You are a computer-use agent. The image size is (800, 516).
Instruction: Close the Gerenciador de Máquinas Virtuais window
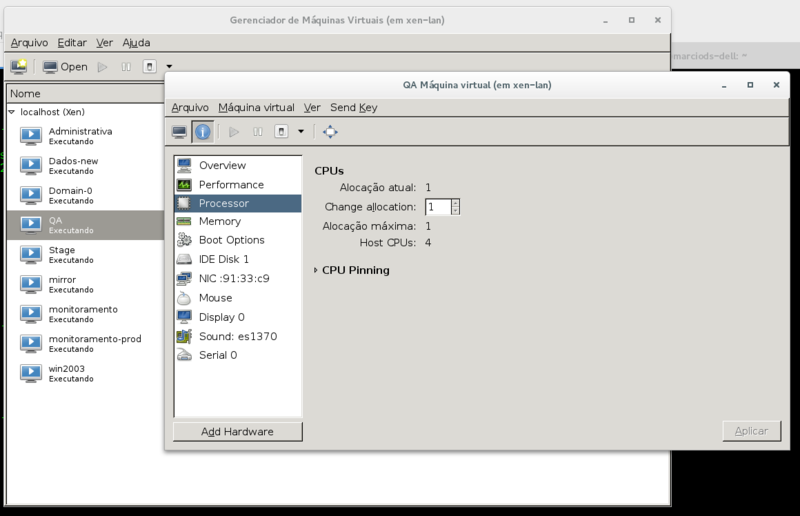[x=658, y=20]
